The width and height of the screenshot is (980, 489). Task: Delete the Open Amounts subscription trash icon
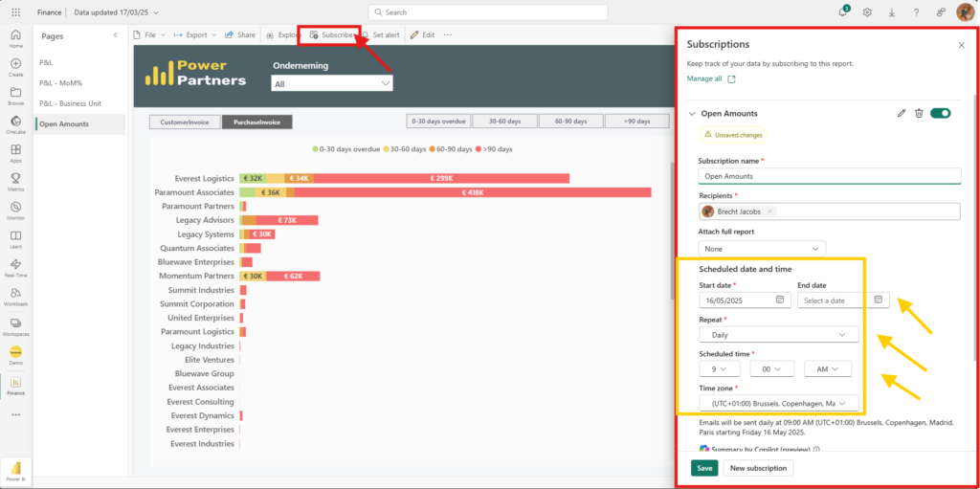919,113
